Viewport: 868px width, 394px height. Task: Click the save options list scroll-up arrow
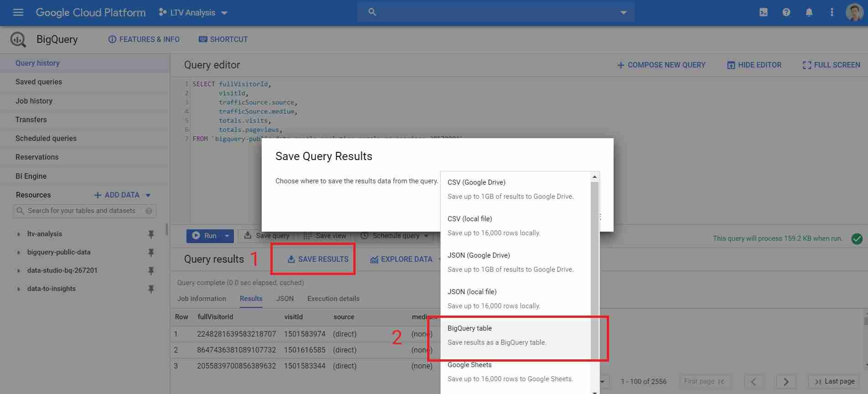[594, 176]
